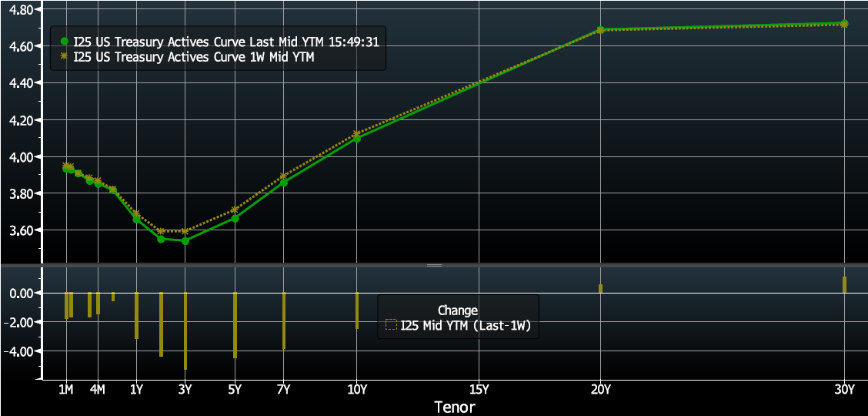Image resolution: width=868 pixels, height=416 pixels.
Task: Click the '1Y' tenor axis label
Action: [136, 389]
